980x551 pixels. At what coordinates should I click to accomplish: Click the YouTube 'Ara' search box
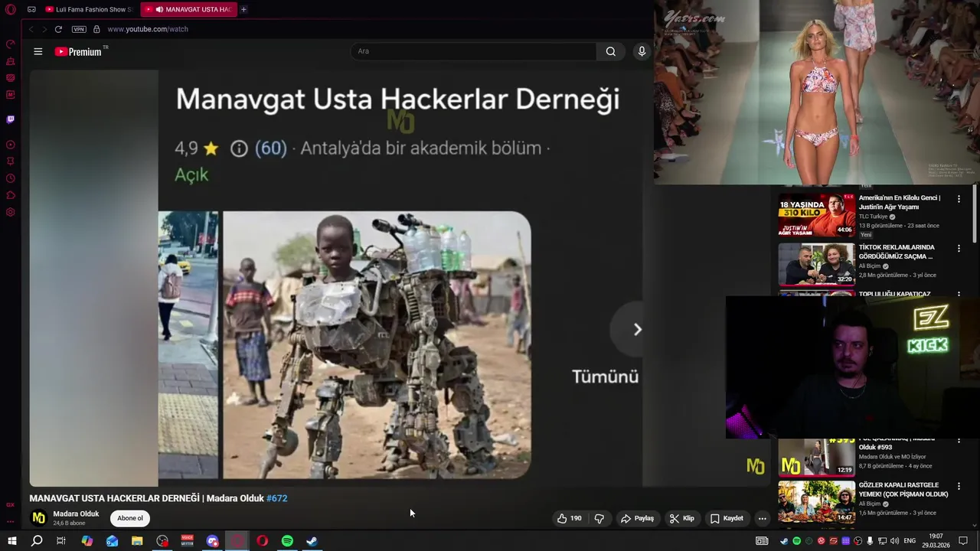[x=472, y=51]
